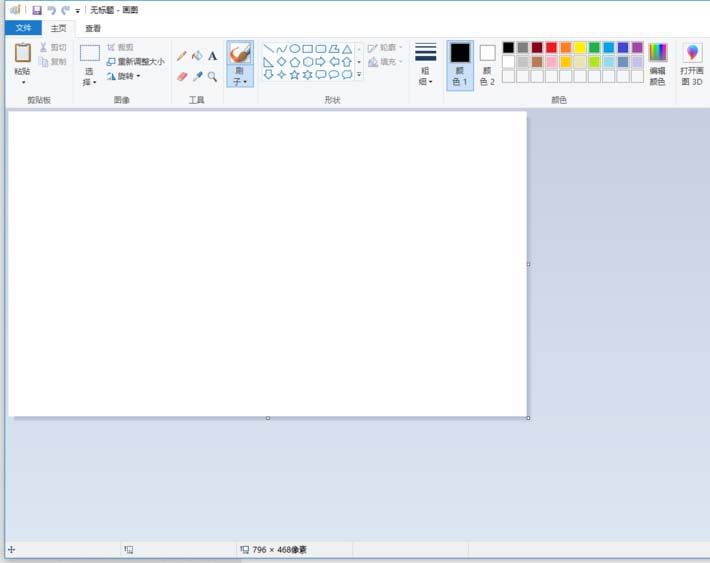The width and height of the screenshot is (710, 563).
Task: Click the Redo arrow in title bar
Action: coord(66,10)
